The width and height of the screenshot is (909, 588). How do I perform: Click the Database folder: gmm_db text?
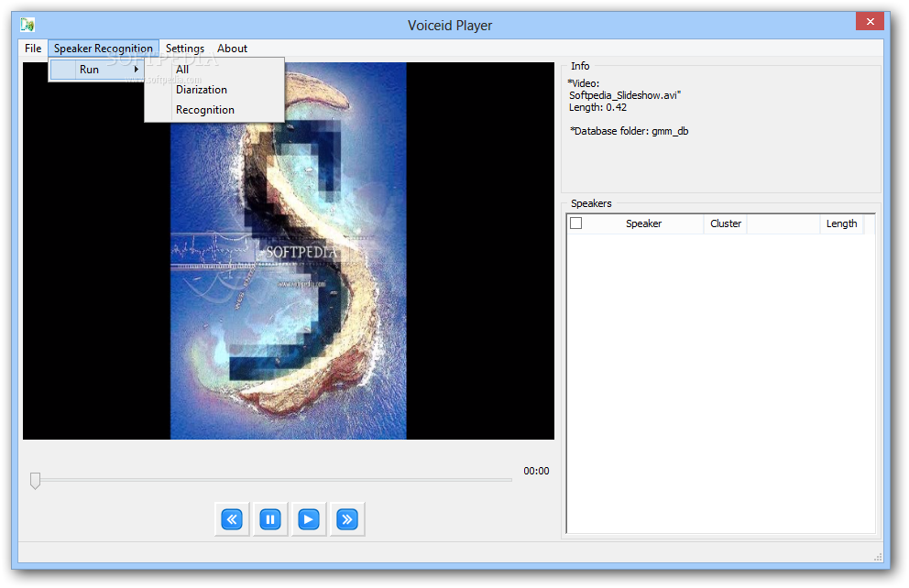click(629, 131)
